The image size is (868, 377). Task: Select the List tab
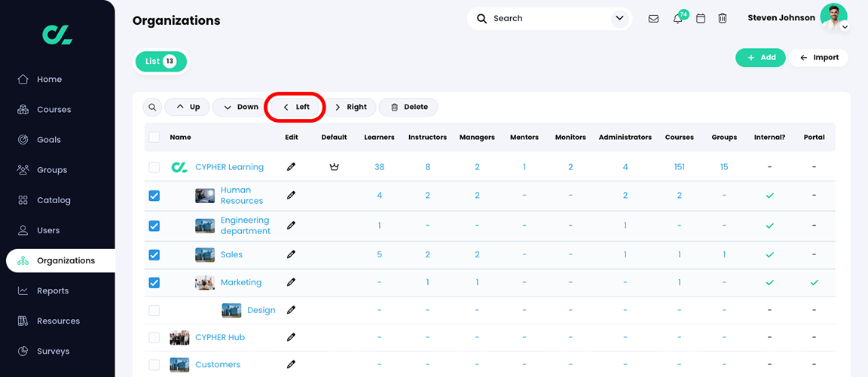click(161, 62)
